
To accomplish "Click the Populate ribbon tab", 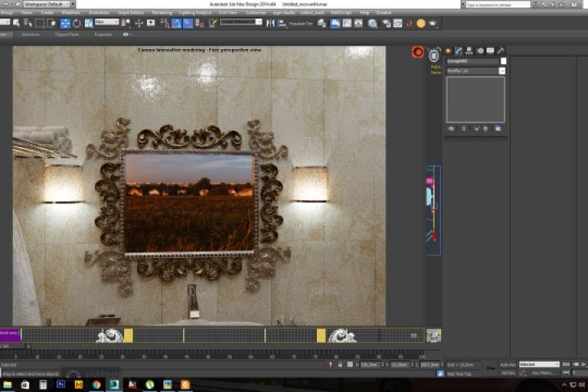I will tap(103, 34).
